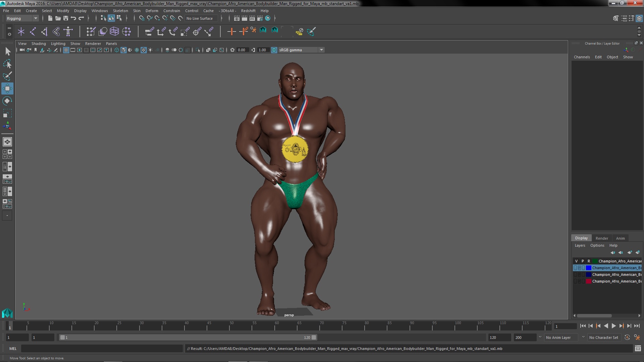Click the Maya logo icon bottom left
This screenshot has width=644, height=362.
[x=7, y=313]
